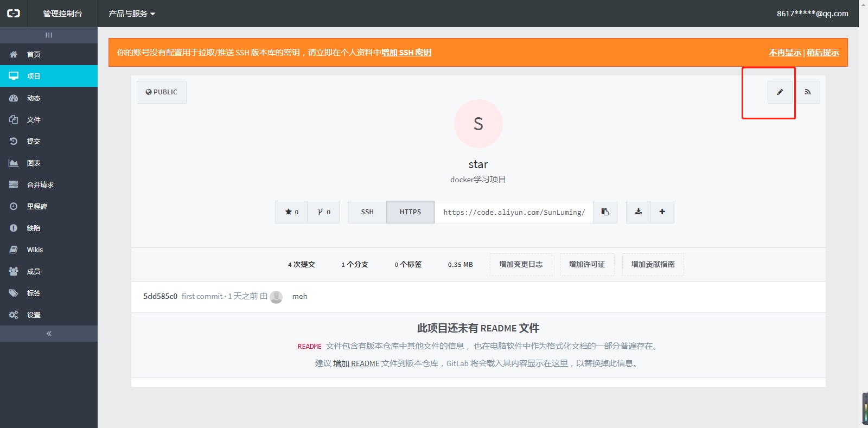The image size is (868, 428).
Task: Open the 8617*****@qq.com account menu
Action: [x=812, y=14]
